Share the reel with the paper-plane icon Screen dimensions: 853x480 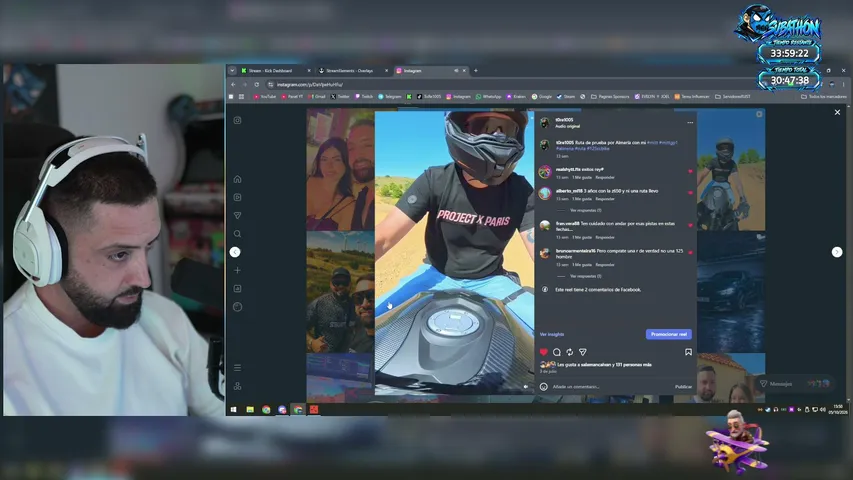(x=583, y=352)
